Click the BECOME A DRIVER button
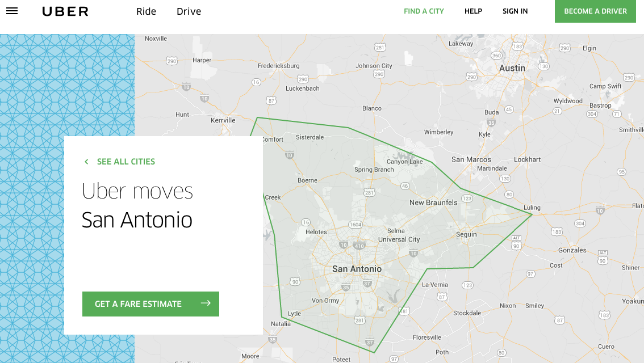Image resolution: width=644 pixels, height=363 pixels. (x=595, y=11)
